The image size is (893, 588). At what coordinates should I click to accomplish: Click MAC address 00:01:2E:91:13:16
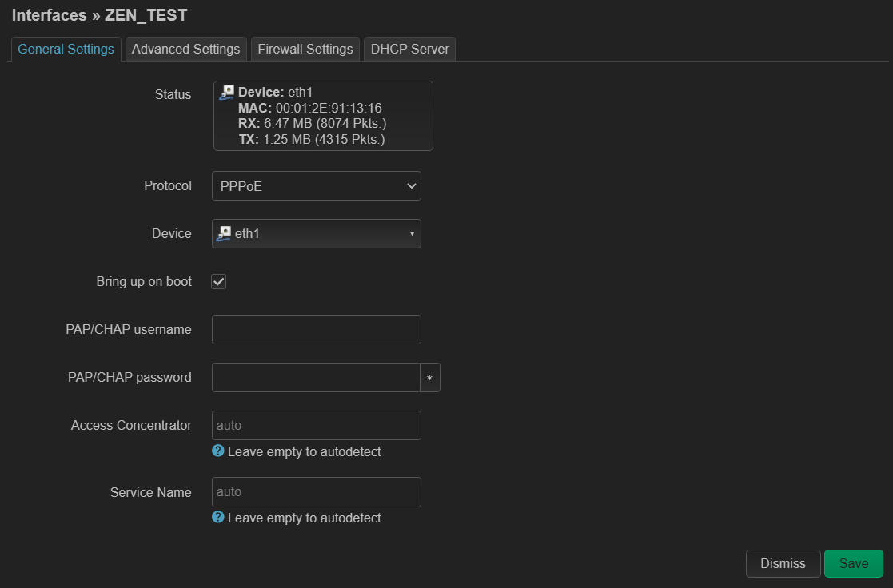pos(329,108)
